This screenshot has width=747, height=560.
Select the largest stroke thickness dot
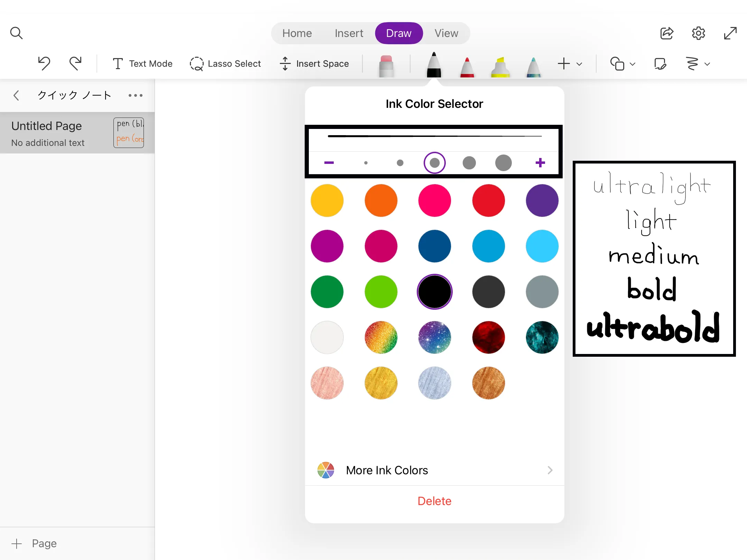tap(503, 162)
